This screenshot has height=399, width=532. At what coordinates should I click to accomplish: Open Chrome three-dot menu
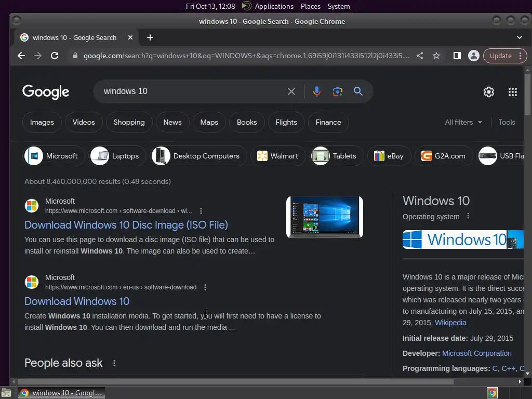(520, 56)
